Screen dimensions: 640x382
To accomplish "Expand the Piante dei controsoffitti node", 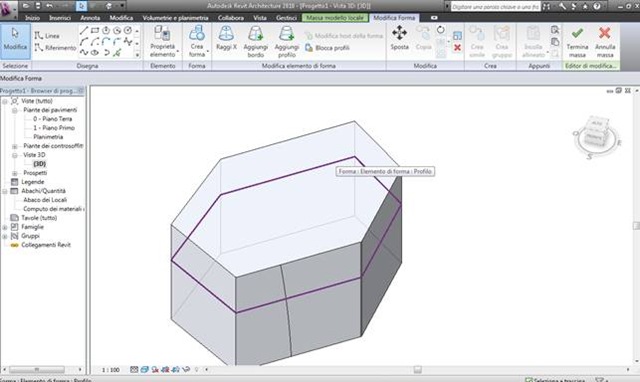I will 15,146.
